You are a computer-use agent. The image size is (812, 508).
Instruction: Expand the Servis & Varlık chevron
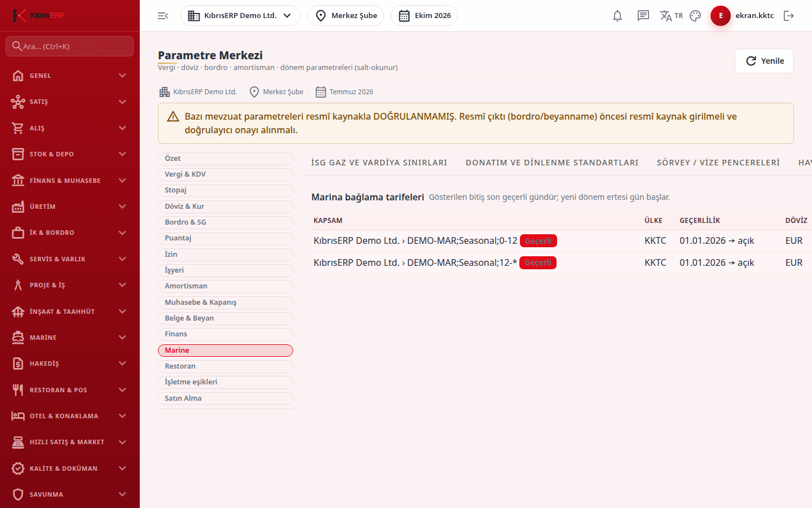coord(122,259)
